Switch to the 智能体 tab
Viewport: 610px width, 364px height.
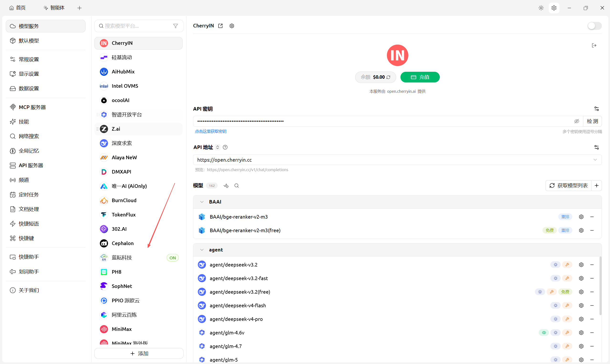coord(54,8)
